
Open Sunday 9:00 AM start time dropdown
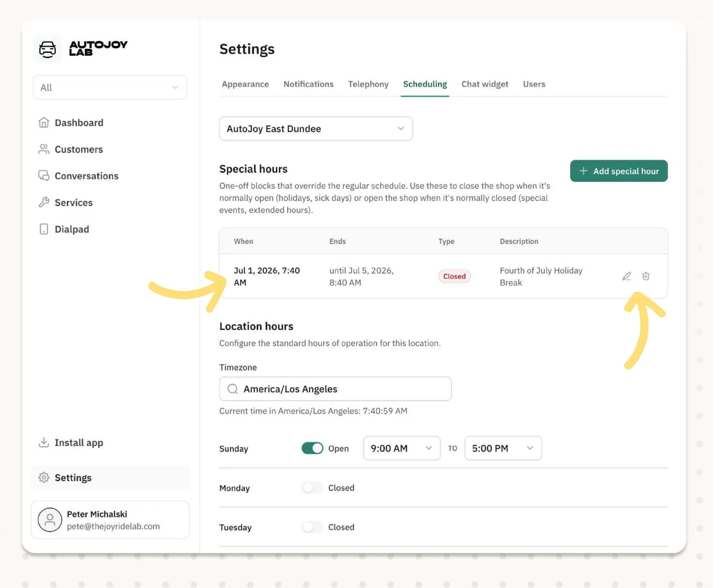pos(402,448)
